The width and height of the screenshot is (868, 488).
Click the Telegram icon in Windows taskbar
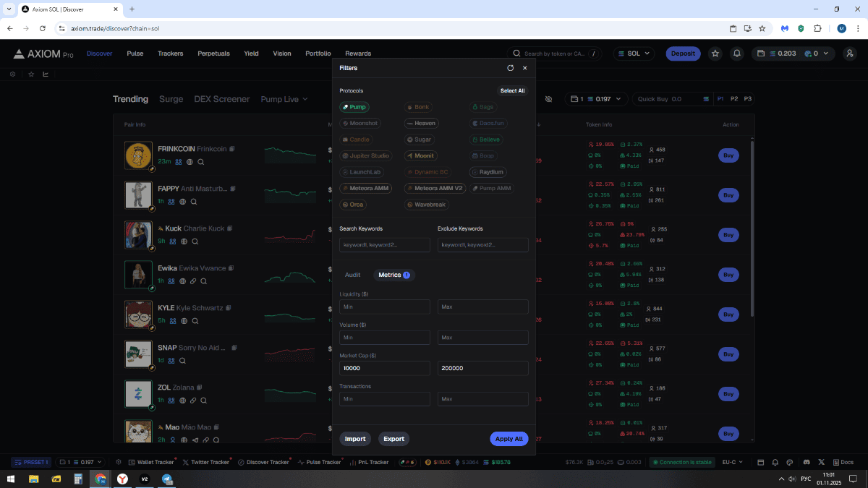click(167, 479)
